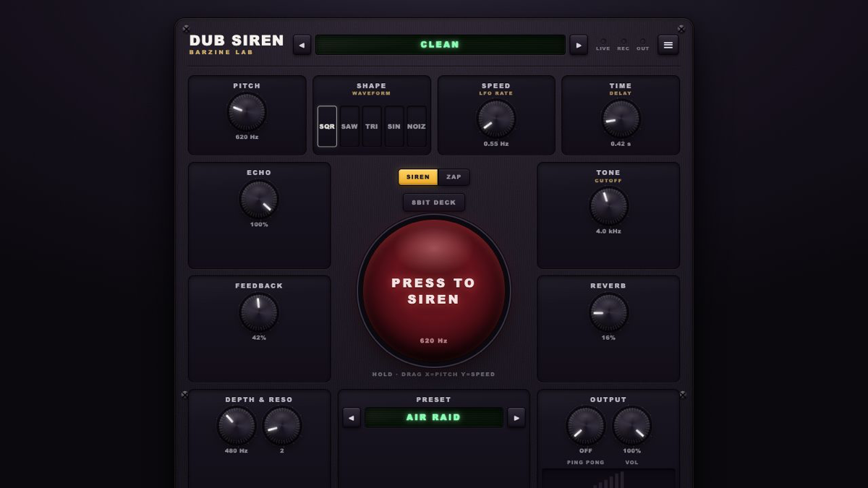
Task: Click the TIME delay knob
Action: point(621,119)
